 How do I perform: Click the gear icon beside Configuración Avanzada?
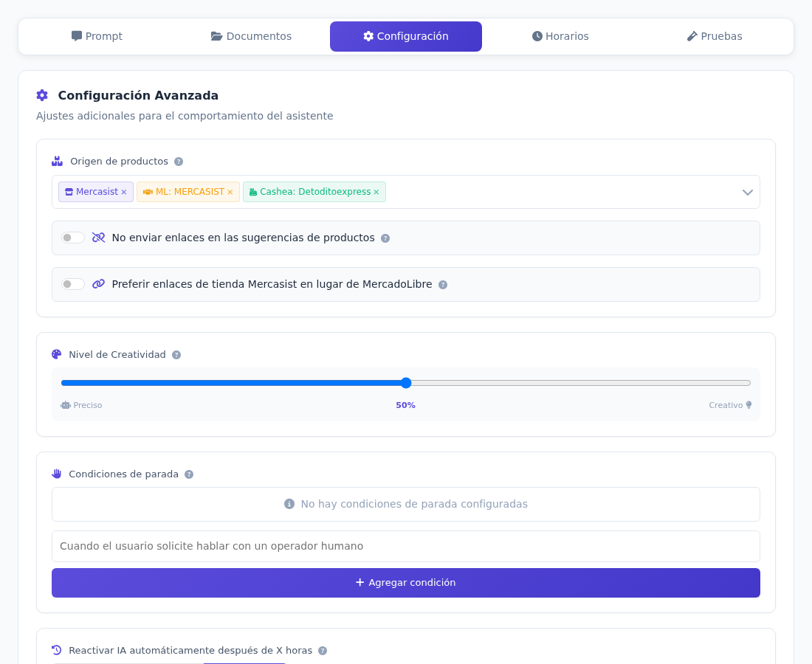42,95
